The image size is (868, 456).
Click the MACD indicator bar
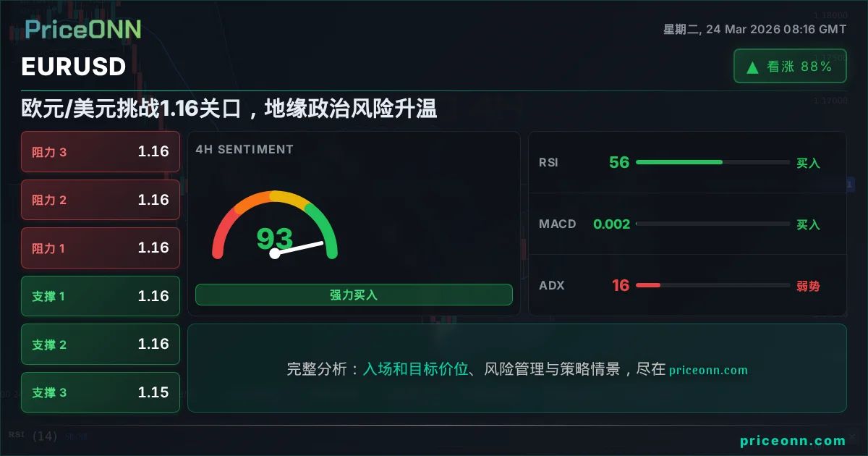pos(712,224)
